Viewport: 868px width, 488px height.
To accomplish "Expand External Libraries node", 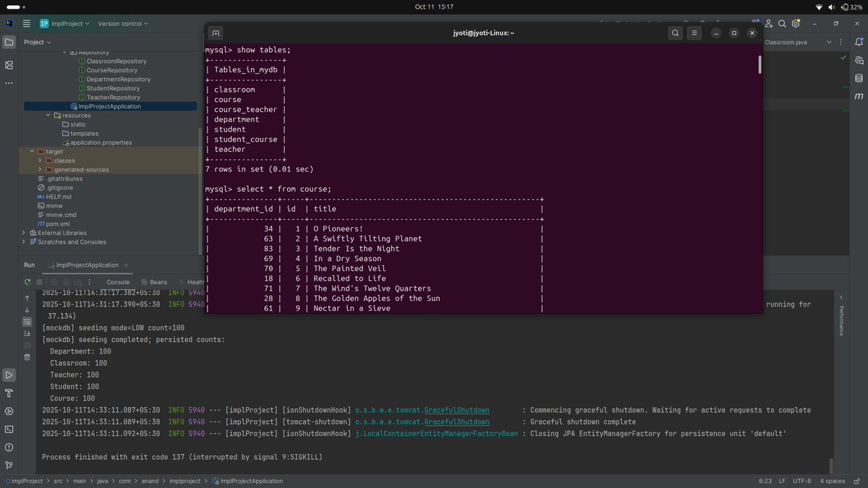I will 24,233.
